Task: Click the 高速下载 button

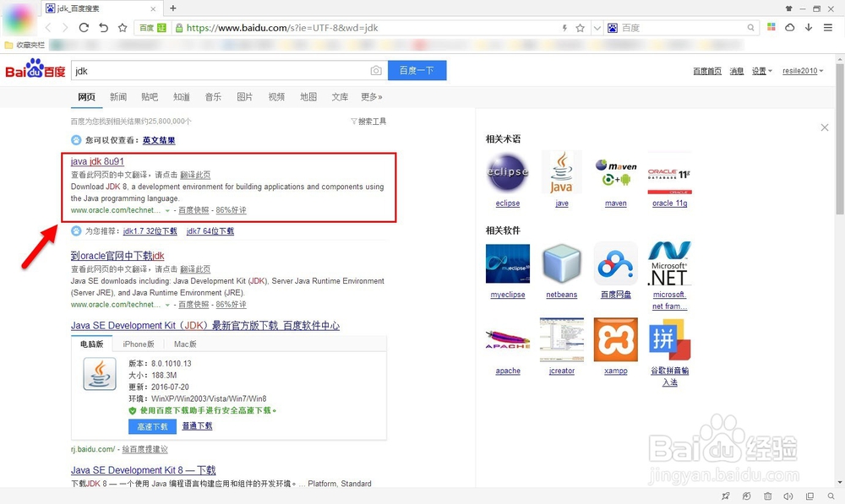Action: [152, 426]
